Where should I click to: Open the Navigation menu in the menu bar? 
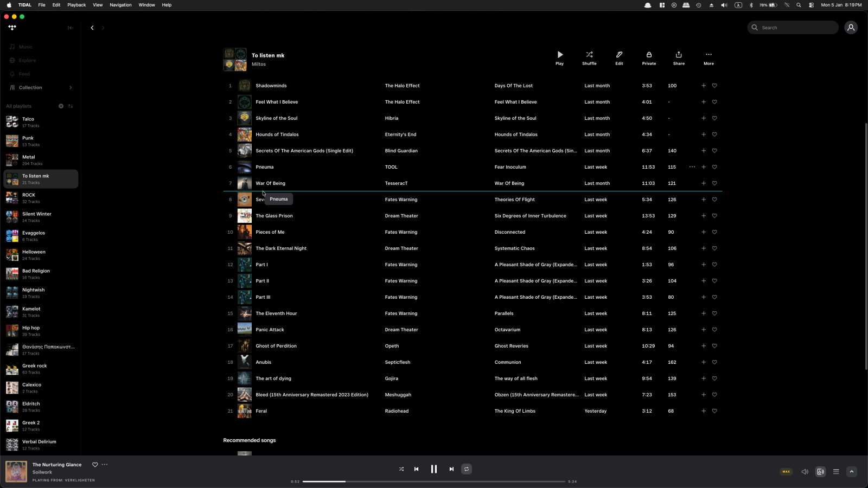pos(120,4)
